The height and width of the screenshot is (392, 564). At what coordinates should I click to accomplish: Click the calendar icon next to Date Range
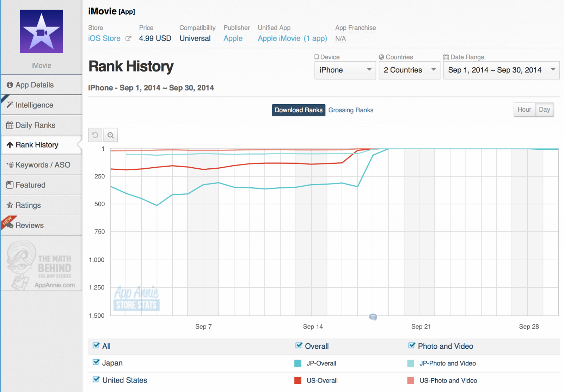point(446,57)
